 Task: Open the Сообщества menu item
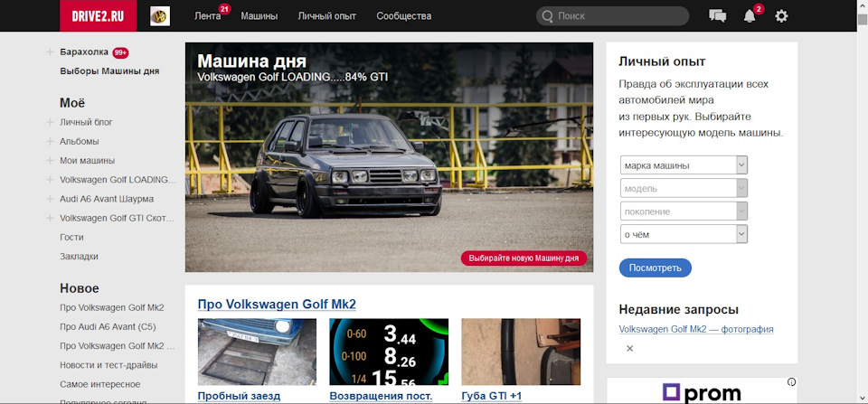pos(404,16)
